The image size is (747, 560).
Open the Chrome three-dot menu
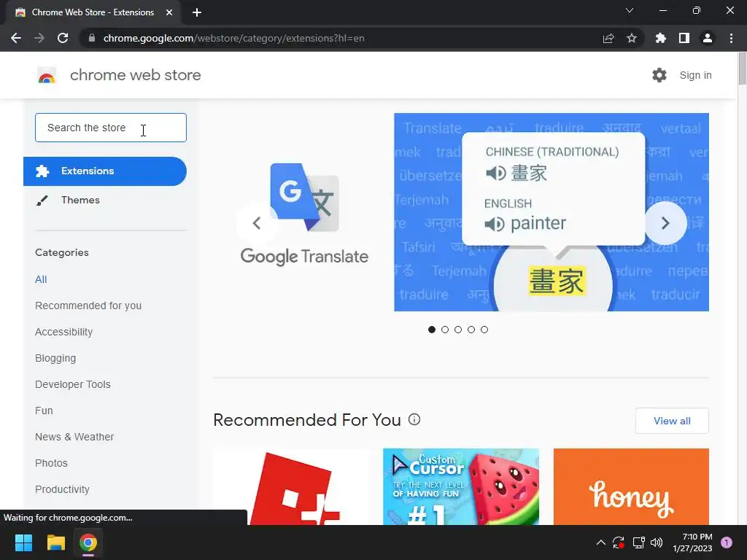tap(731, 38)
